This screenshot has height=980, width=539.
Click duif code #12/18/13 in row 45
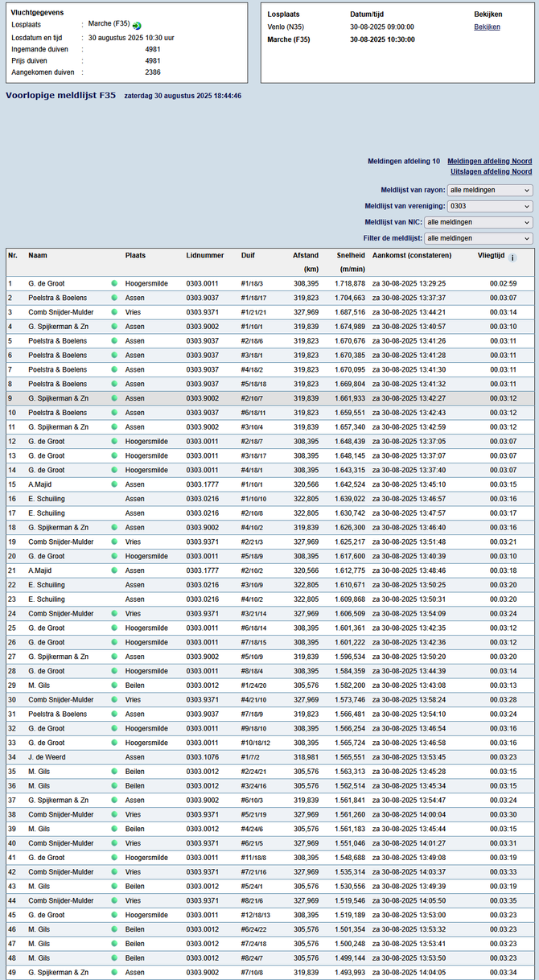[x=256, y=915]
